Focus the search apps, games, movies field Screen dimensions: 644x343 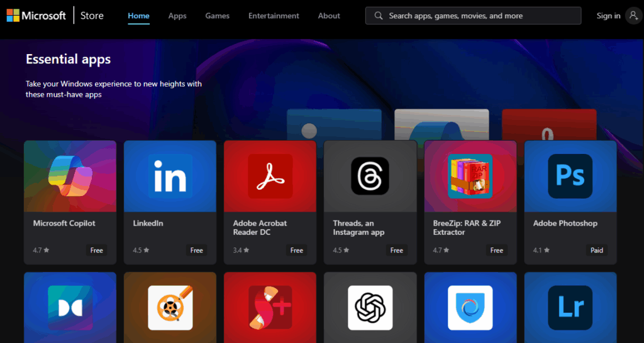(x=473, y=16)
